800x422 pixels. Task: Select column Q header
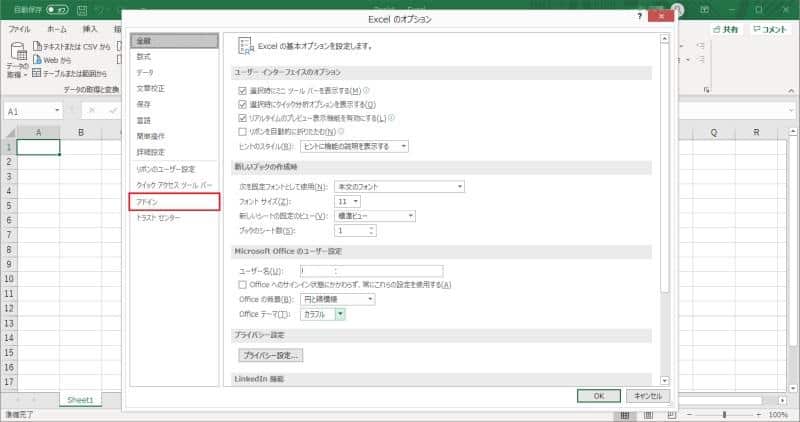714,132
